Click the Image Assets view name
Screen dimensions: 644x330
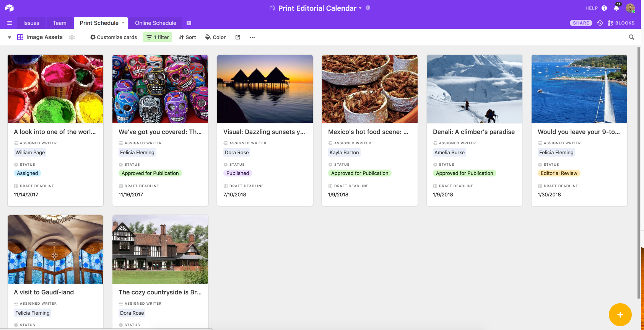click(44, 37)
